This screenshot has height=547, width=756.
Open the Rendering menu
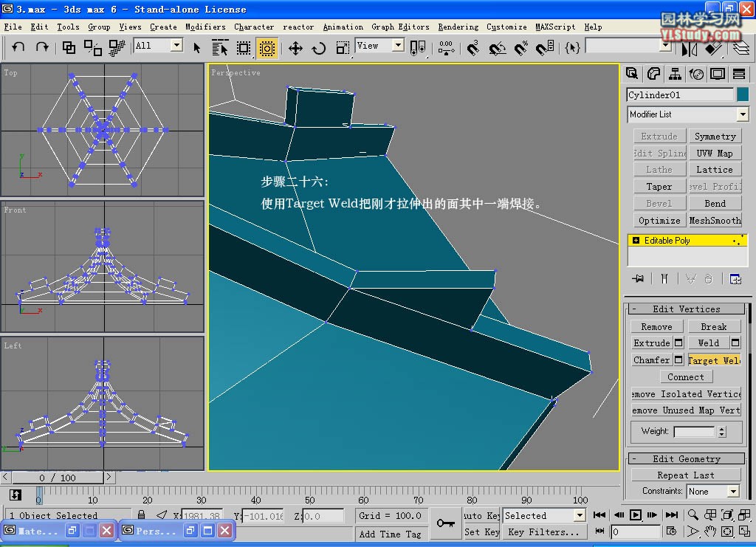tap(458, 27)
